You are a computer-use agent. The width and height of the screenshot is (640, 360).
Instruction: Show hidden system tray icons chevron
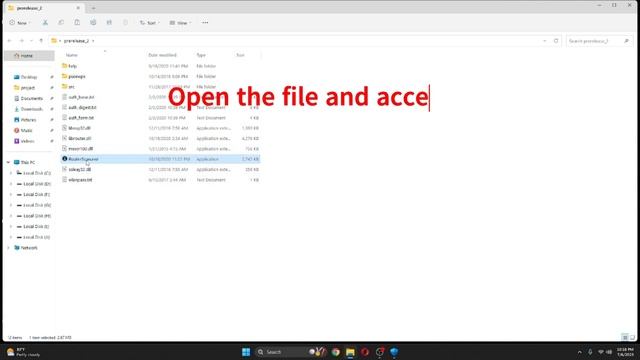[x=580, y=352]
